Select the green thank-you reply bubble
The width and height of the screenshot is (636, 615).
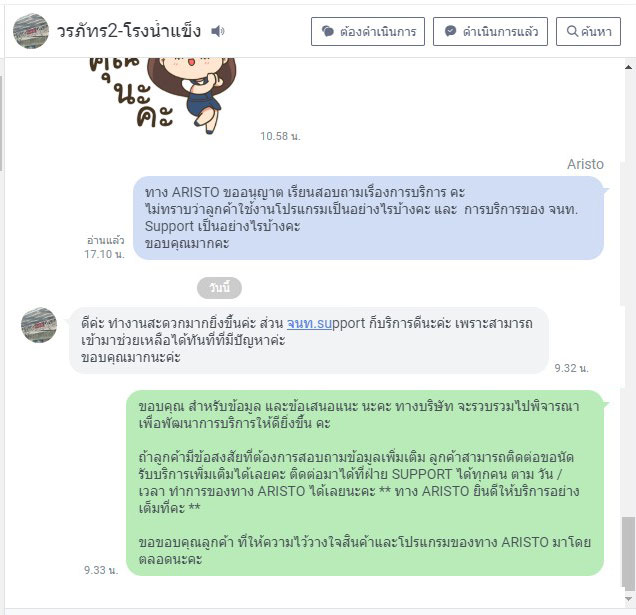coord(365,483)
